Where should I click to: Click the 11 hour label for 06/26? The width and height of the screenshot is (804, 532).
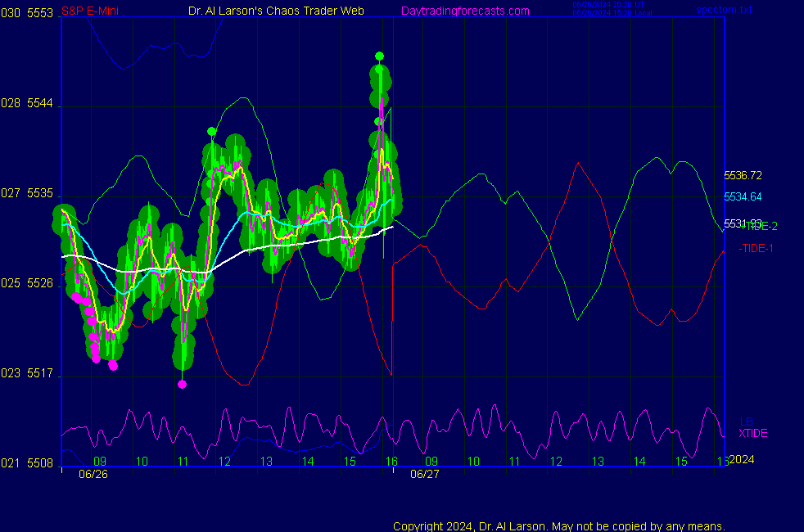183,462
